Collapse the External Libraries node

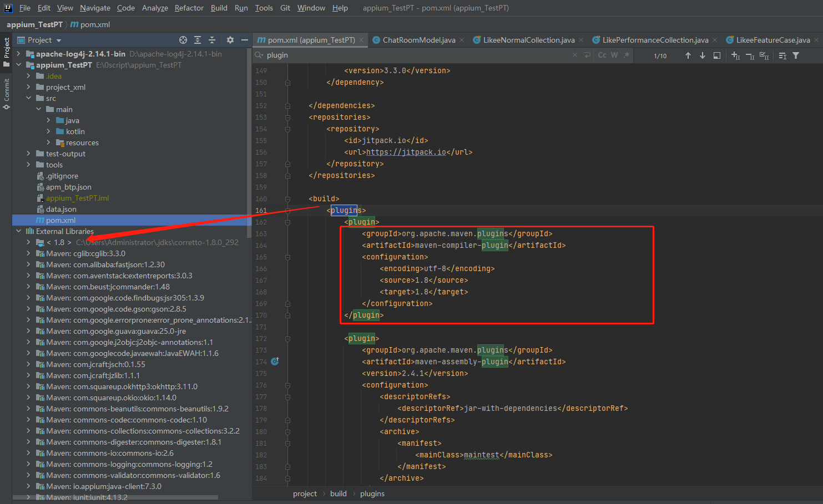point(18,231)
